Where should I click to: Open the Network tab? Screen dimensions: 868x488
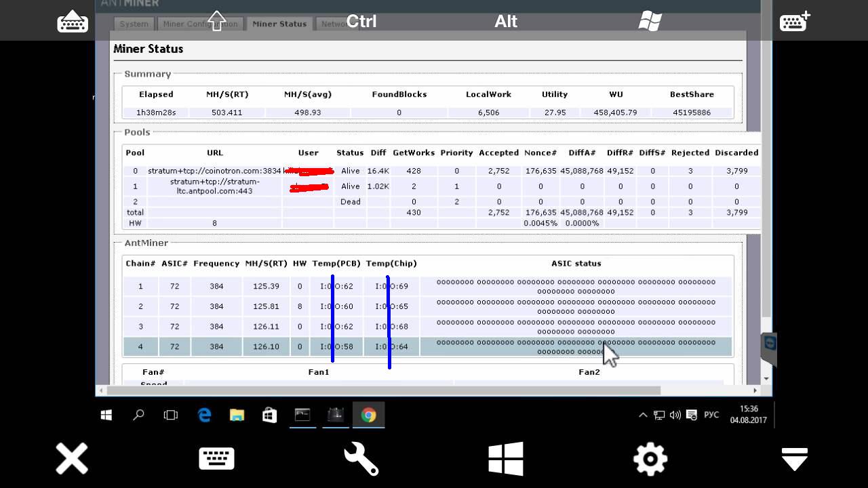337,24
